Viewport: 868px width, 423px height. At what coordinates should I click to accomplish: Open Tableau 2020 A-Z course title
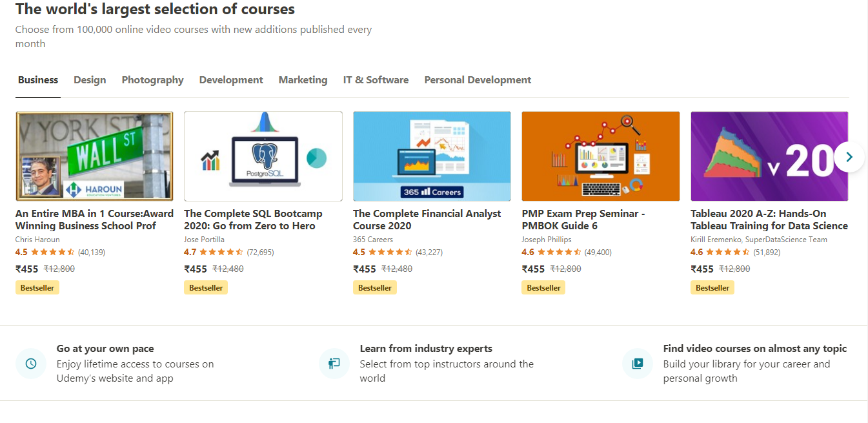pos(769,220)
